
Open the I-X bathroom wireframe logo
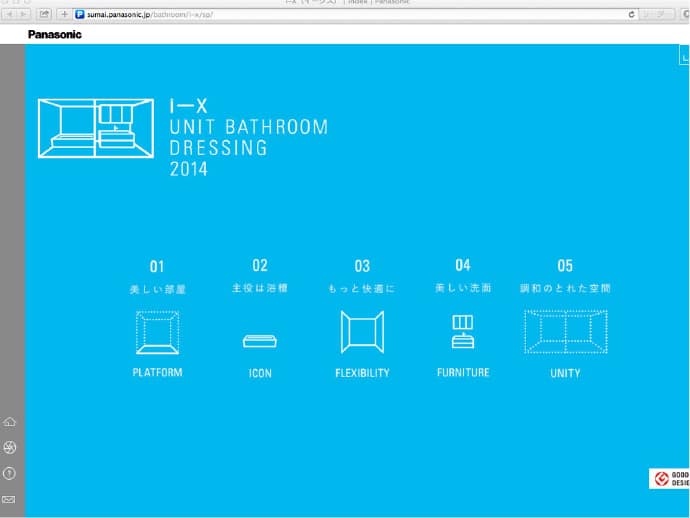pyautogui.click(x=96, y=128)
